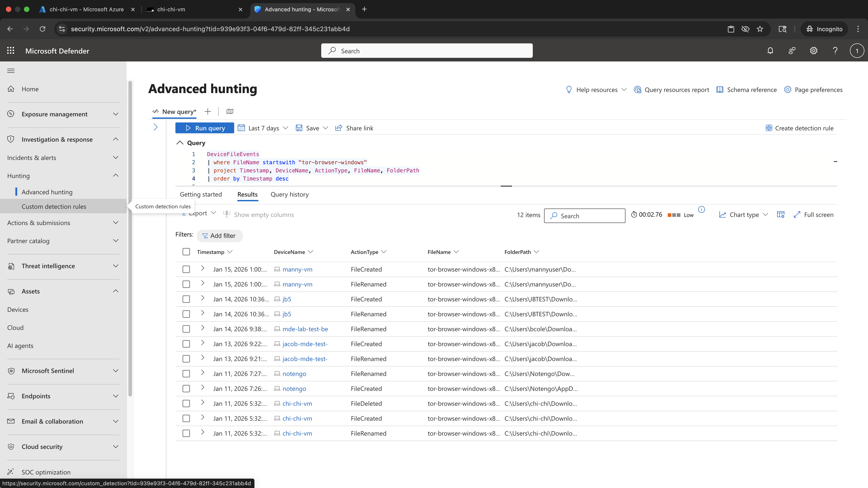Expand the Threat intelligence nav section
868x488 pixels.
click(x=63, y=266)
